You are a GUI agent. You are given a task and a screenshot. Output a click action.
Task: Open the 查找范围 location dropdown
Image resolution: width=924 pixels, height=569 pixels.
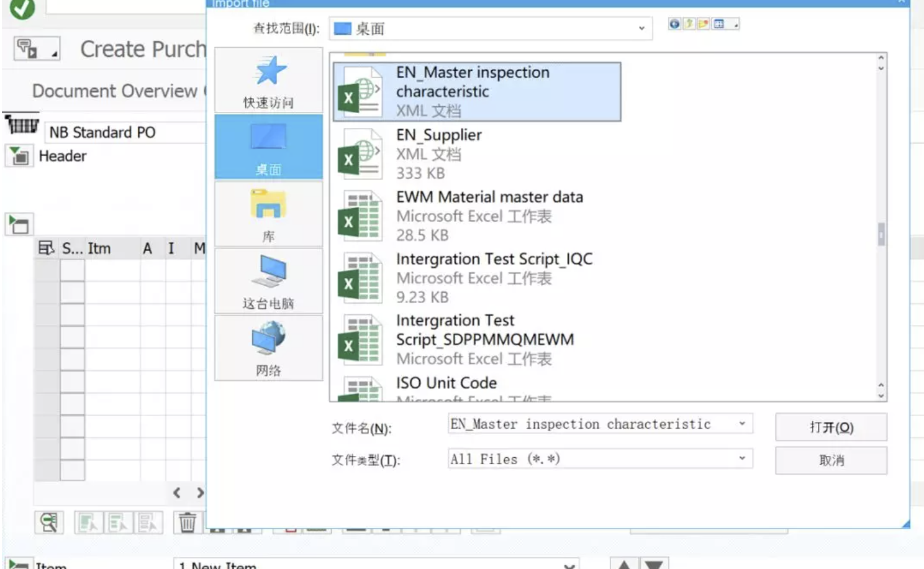point(641,29)
